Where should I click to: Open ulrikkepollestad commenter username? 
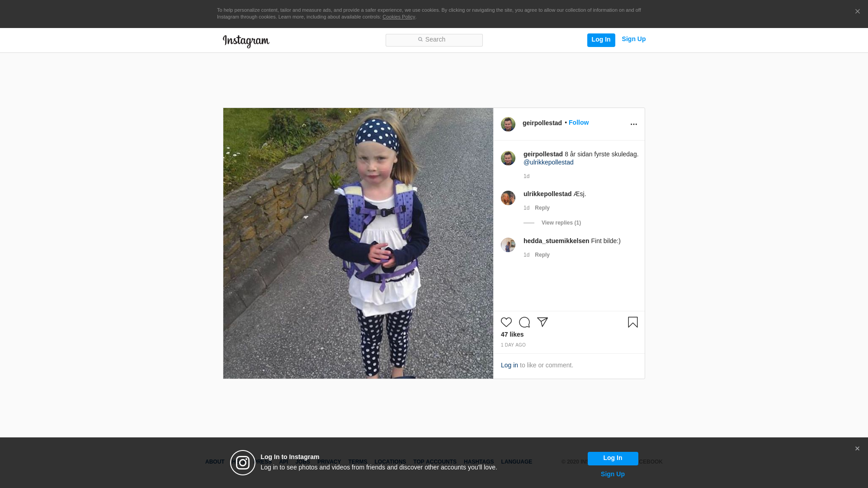click(547, 194)
